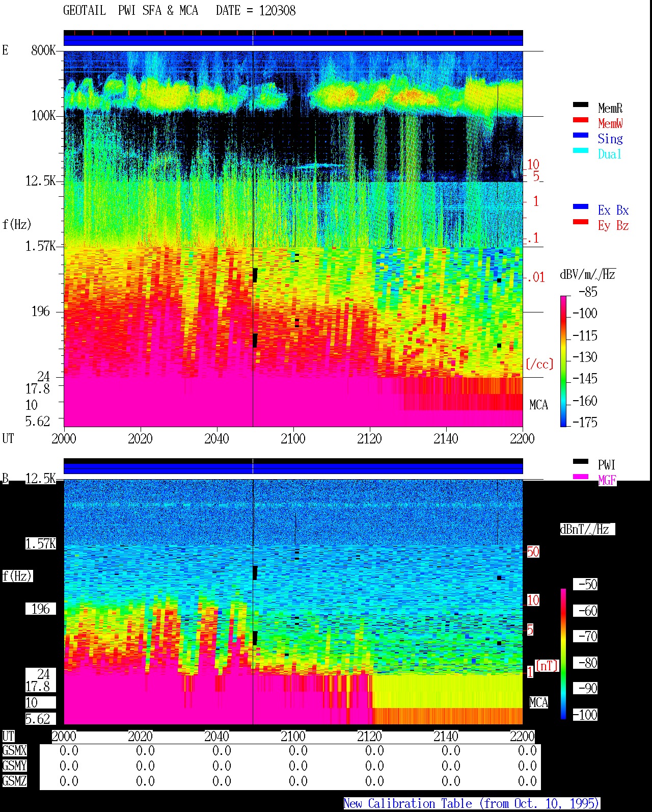
Task: Click the Sing legend label
Action: click(x=610, y=139)
